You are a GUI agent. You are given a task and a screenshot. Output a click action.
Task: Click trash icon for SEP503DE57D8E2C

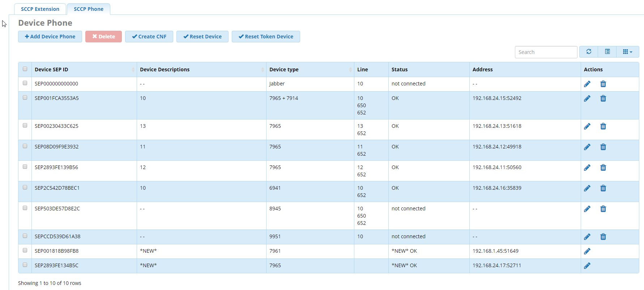[603, 209]
